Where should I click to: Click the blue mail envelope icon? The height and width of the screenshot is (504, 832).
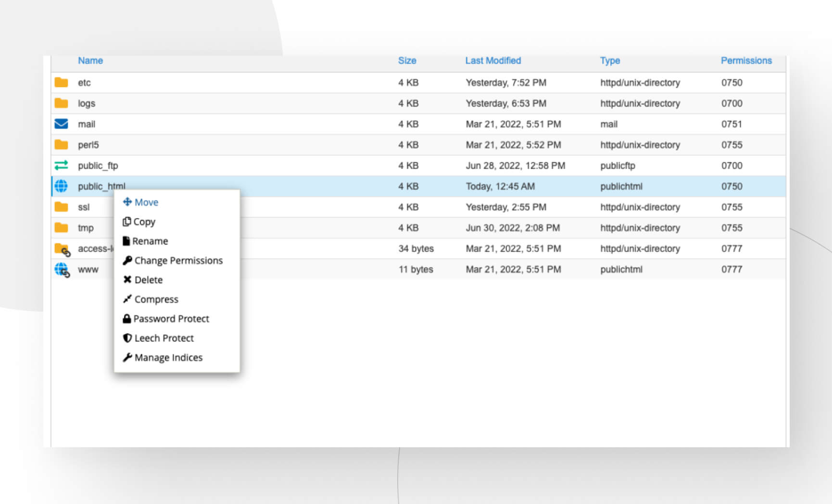(x=61, y=124)
